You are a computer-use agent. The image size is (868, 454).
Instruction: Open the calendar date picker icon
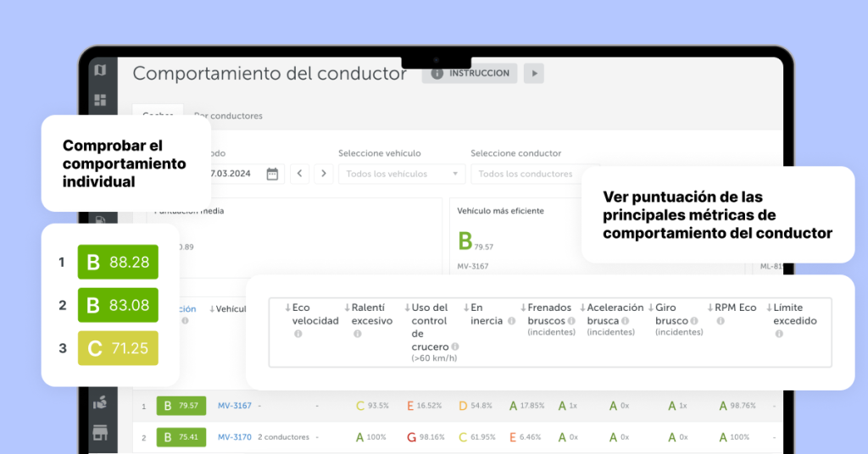point(272,174)
